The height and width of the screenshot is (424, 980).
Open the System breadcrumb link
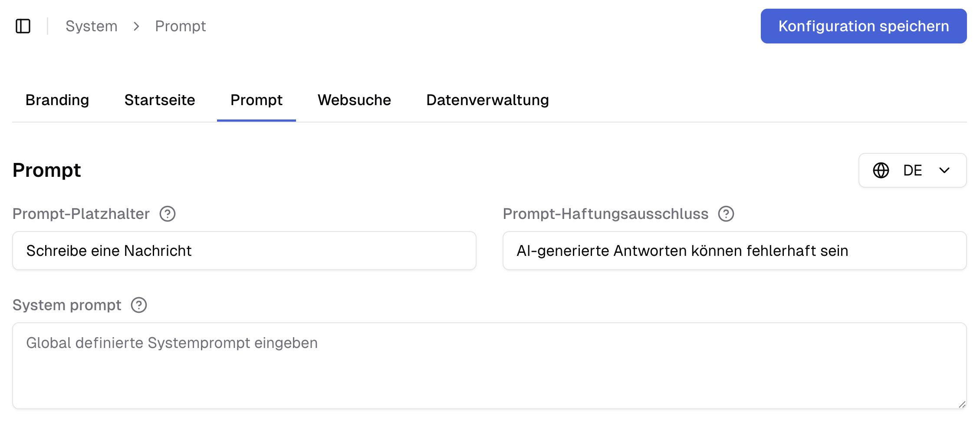coord(92,26)
